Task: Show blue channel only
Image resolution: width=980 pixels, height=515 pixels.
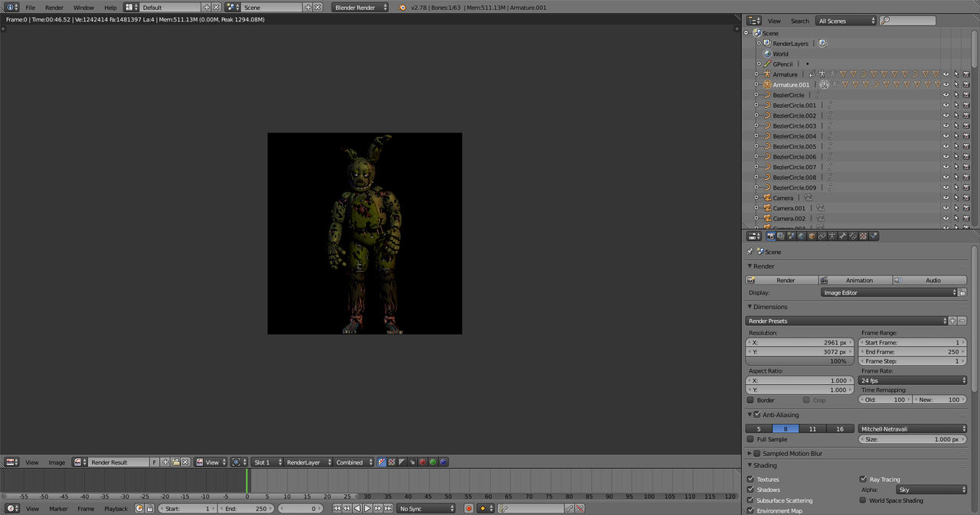Action: click(443, 462)
